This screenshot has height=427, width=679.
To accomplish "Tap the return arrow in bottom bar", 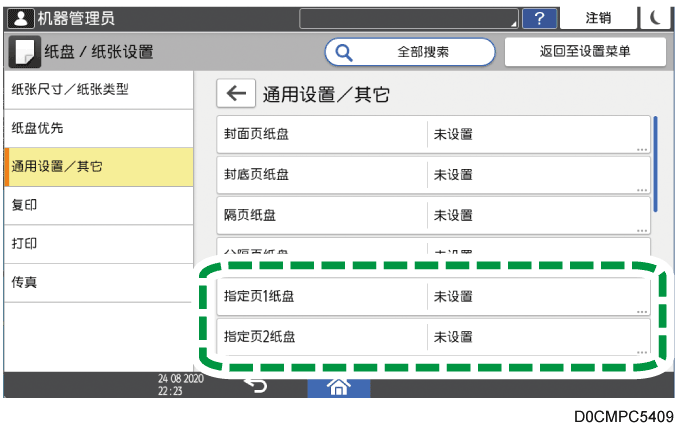I will pos(255,385).
